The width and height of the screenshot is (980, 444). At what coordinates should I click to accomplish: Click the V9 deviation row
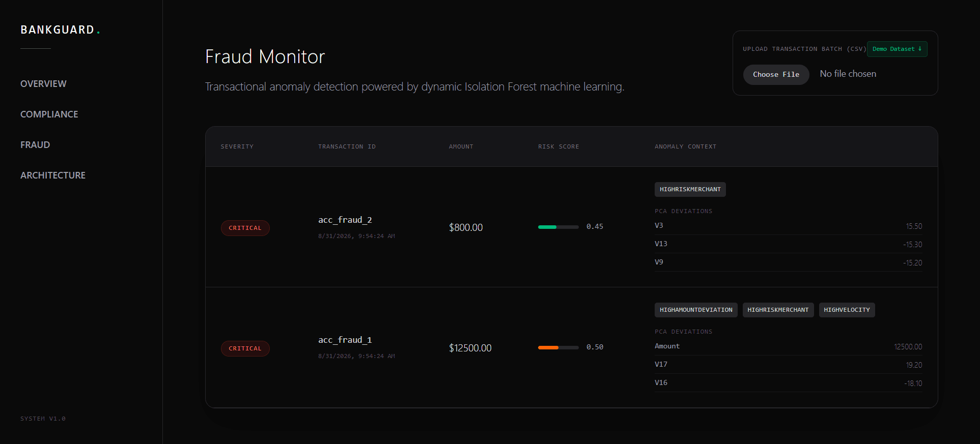point(788,262)
